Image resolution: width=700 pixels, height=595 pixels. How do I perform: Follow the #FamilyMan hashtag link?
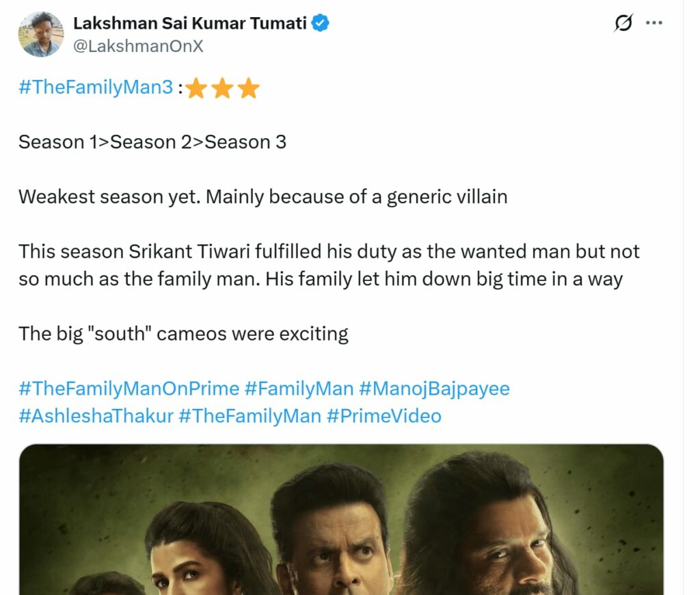[299, 388]
